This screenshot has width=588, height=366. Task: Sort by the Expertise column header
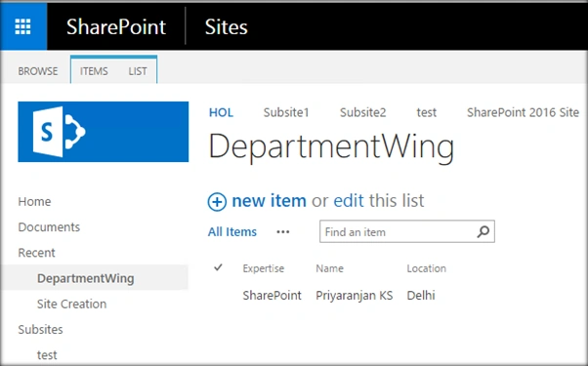(264, 268)
